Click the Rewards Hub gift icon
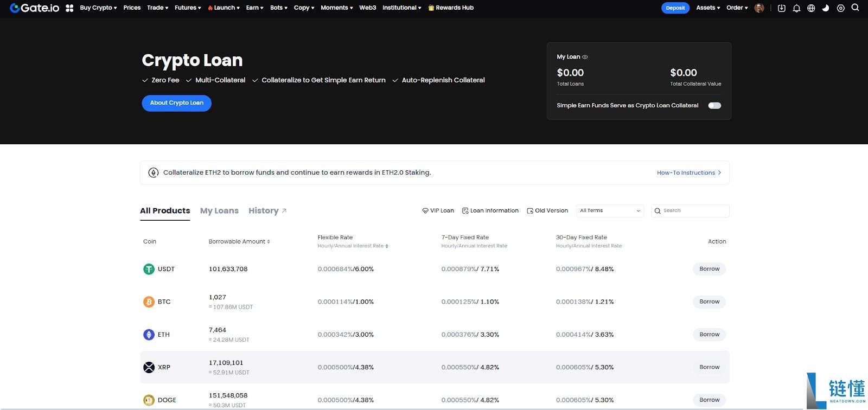Screen dimensions: 868x410 click(431, 8)
